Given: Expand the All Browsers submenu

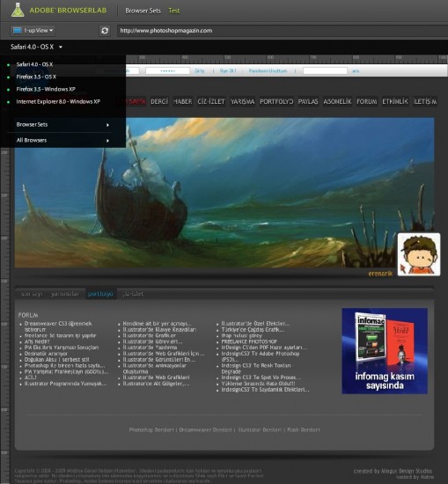Looking at the screenshot, I should (x=62, y=141).
